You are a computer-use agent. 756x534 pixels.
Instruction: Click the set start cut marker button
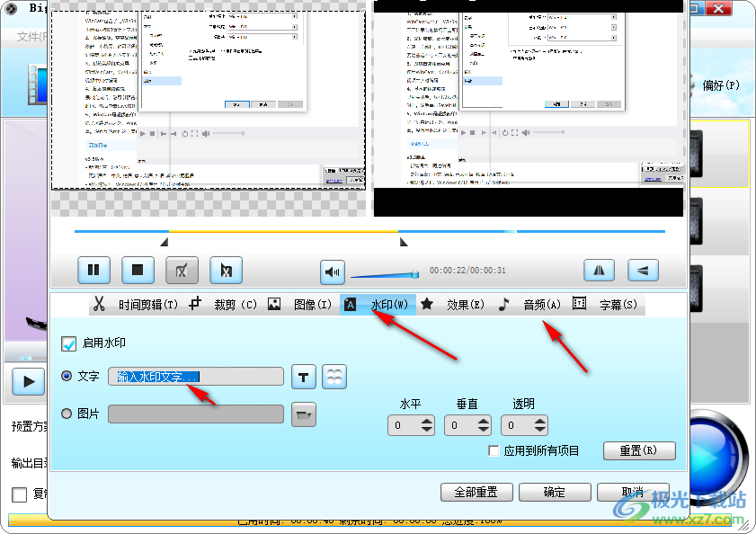182,270
